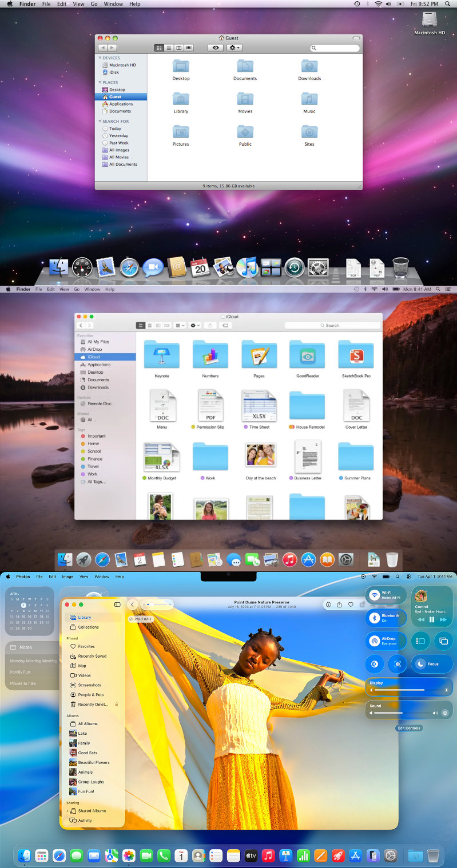Toggle the Photos sidebar with the sidebar icon

pyautogui.click(x=117, y=605)
